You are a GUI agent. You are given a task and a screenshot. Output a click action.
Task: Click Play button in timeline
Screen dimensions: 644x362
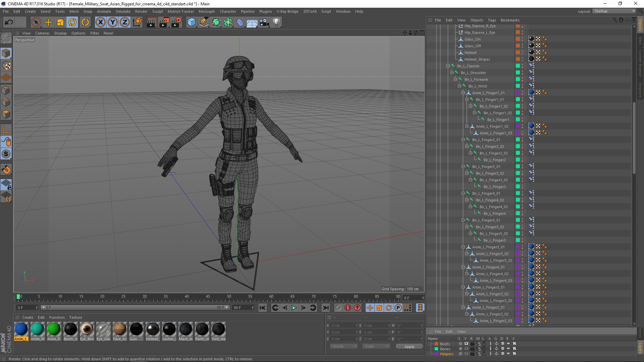294,308
